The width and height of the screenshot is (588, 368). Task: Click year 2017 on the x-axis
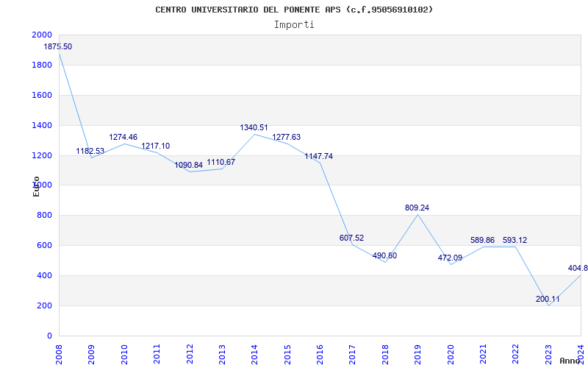[x=353, y=354]
